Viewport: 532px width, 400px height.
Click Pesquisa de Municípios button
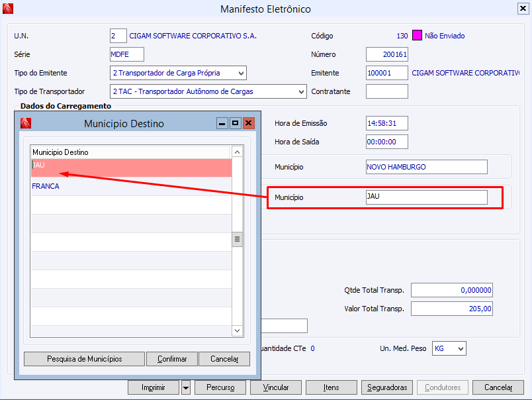pyautogui.click(x=85, y=359)
